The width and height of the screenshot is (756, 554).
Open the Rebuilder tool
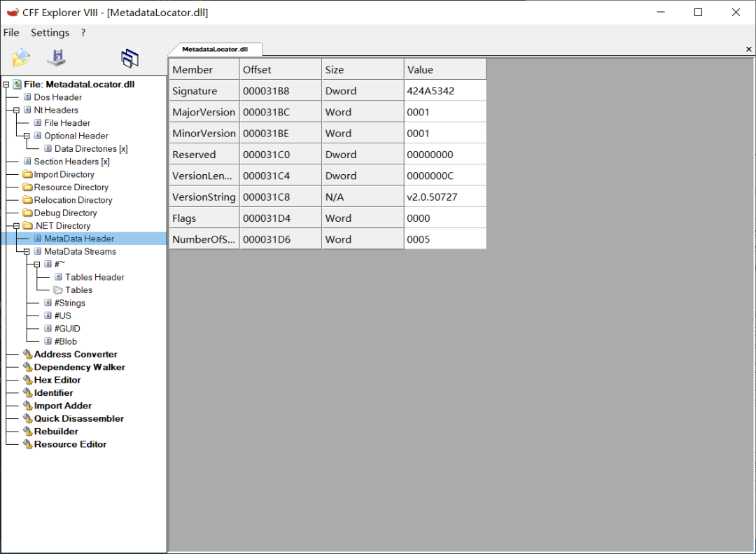click(x=56, y=431)
